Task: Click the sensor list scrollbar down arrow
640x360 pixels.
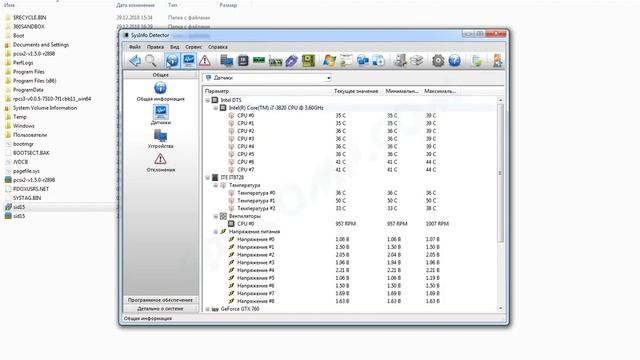Action: (x=500, y=309)
